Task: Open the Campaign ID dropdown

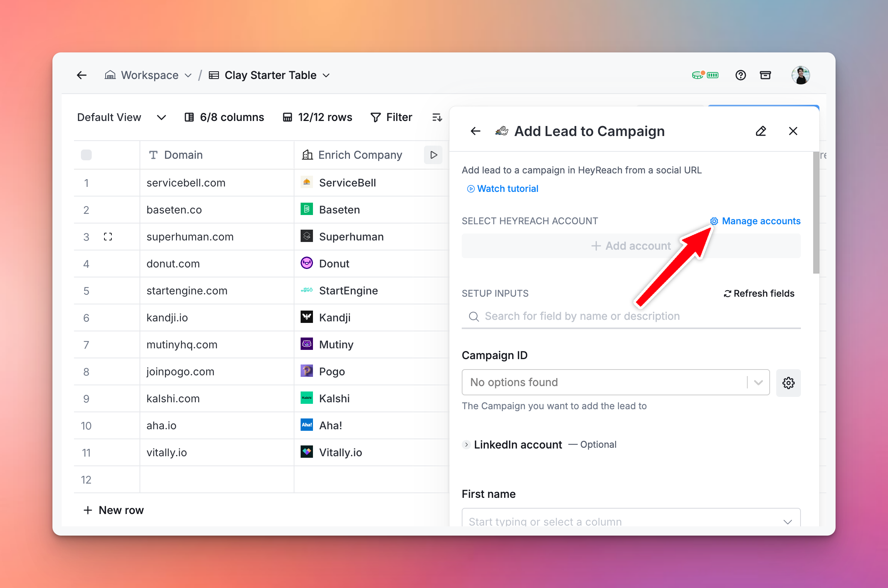Action: [x=616, y=382]
